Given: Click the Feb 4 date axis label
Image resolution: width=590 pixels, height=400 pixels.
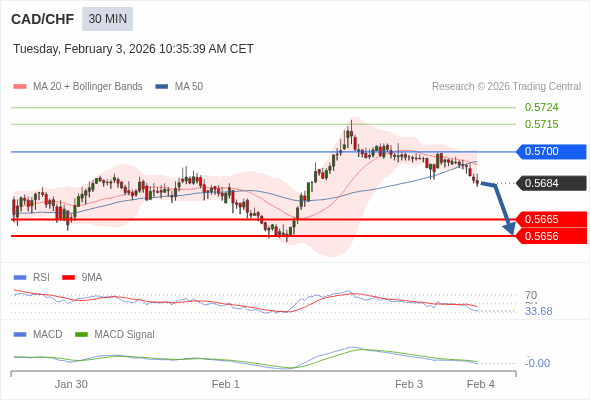Looking at the screenshot, I should [481, 385].
